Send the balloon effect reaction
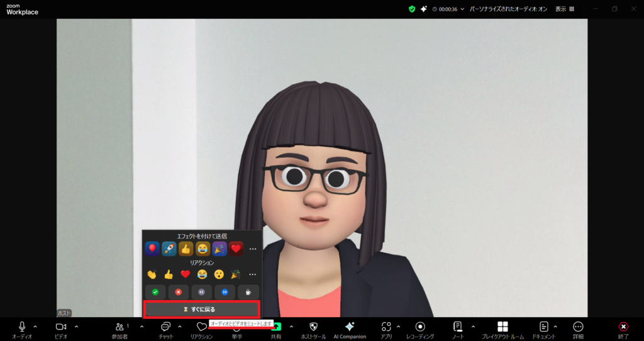Viewport: 644px width, 341px height. point(152,249)
